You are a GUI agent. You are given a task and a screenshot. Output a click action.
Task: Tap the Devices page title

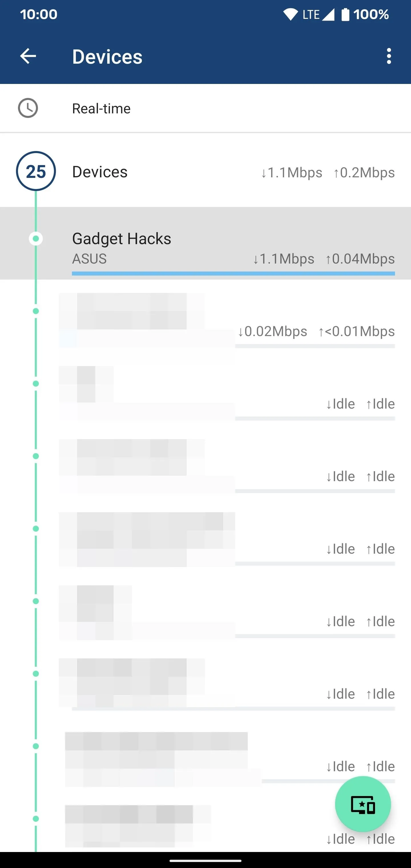click(x=107, y=56)
